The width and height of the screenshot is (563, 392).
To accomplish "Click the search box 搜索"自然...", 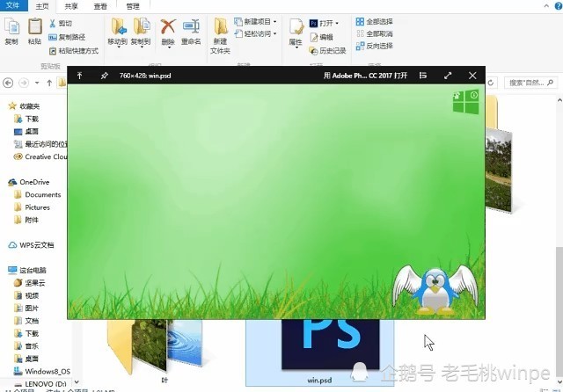I will pyautogui.click(x=530, y=83).
